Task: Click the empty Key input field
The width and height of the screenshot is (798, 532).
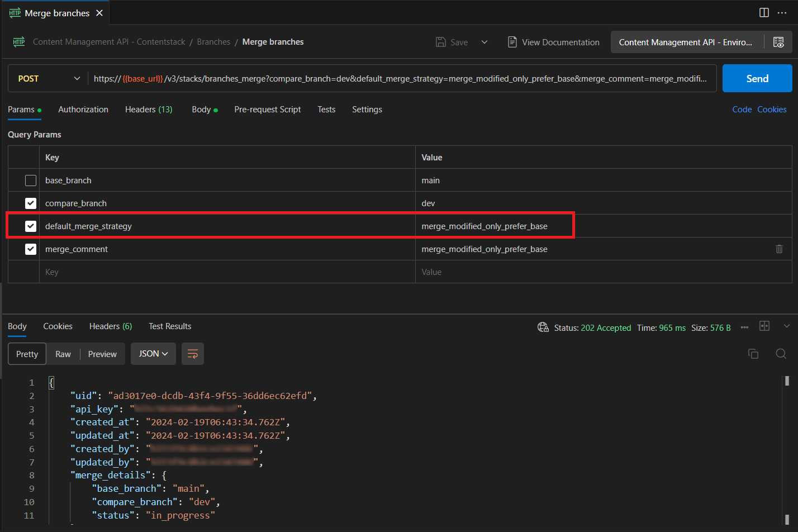Action: (x=227, y=272)
